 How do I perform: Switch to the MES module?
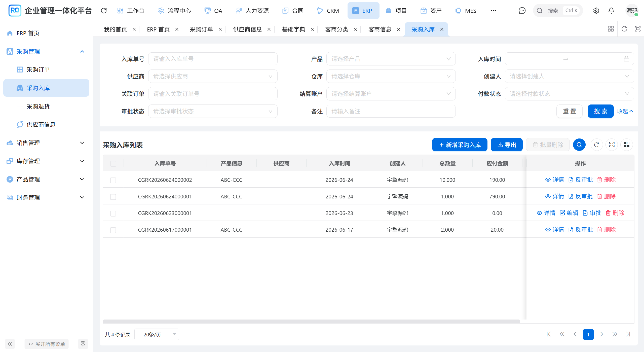pyautogui.click(x=466, y=11)
